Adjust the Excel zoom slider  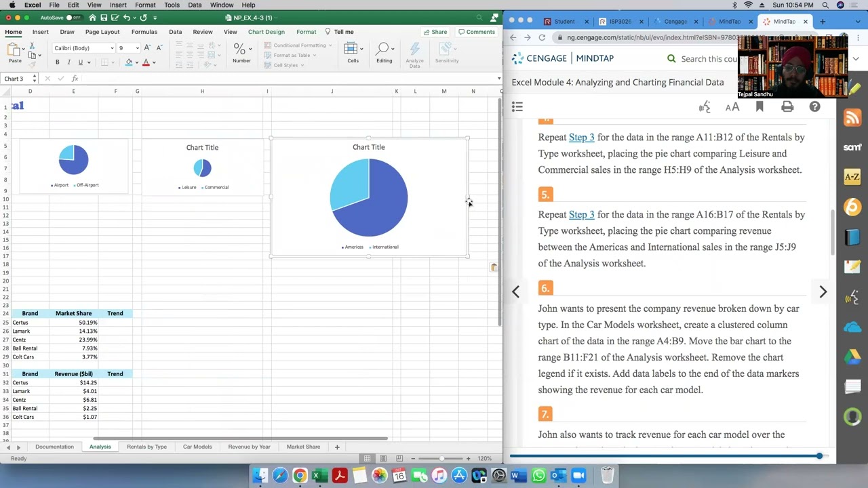coord(440,459)
